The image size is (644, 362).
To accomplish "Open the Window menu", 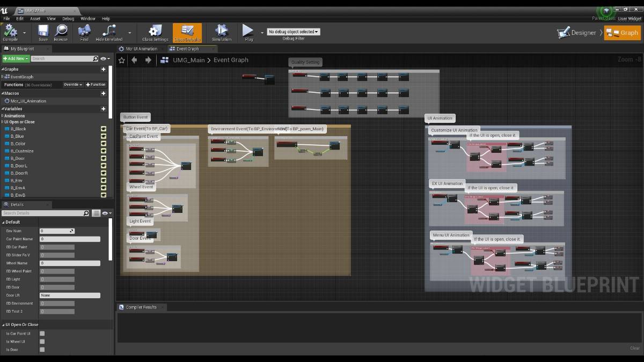I will click(x=88, y=19).
